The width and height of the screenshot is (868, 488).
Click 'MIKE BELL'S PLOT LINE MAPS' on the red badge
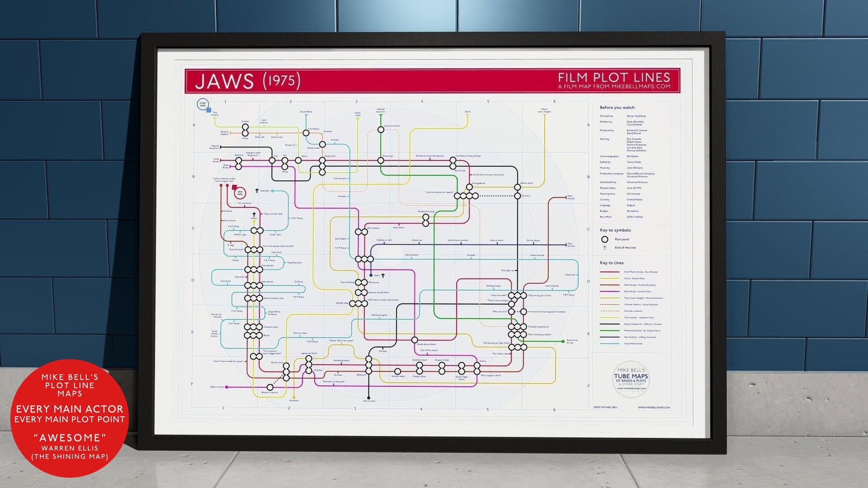[70, 385]
